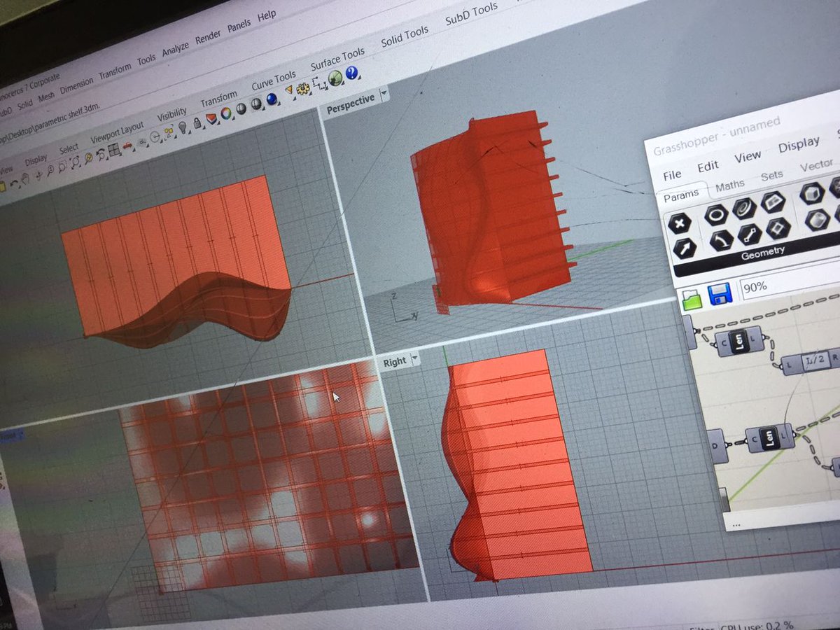Click the red car icon in the toolbar
The width and height of the screenshot is (840, 630).
point(127,146)
